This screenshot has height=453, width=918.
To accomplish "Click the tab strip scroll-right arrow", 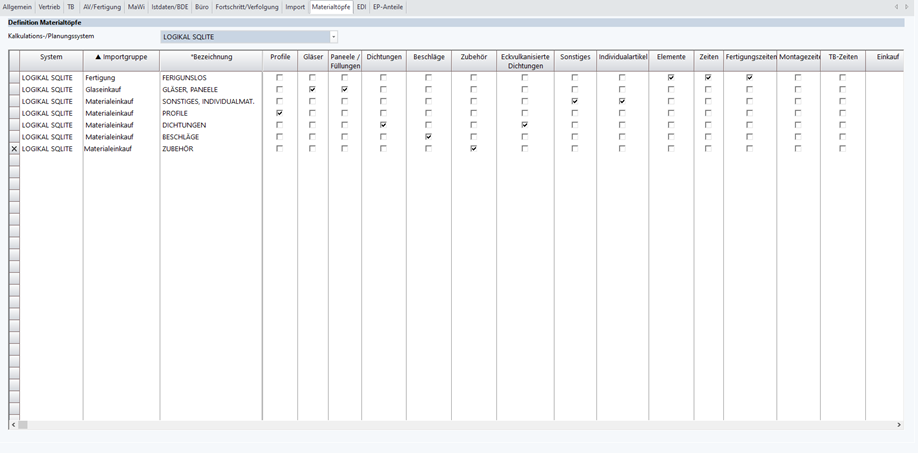I will click(x=907, y=7).
